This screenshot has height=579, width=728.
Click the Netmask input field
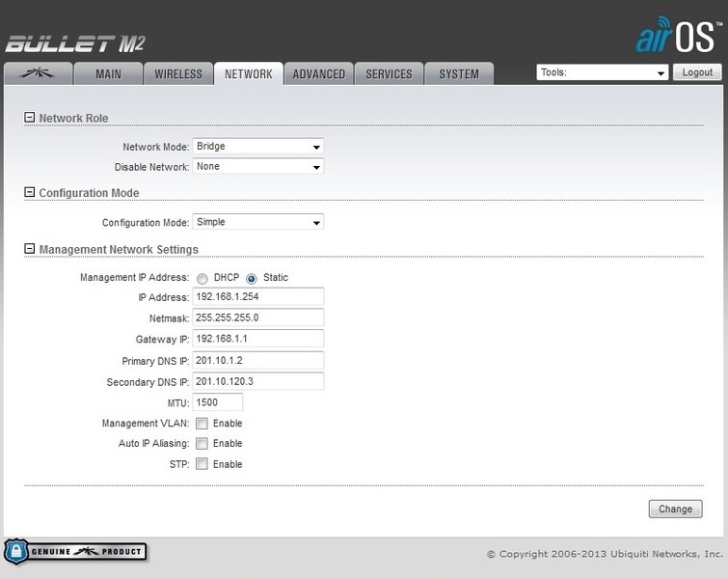[x=258, y=317]
